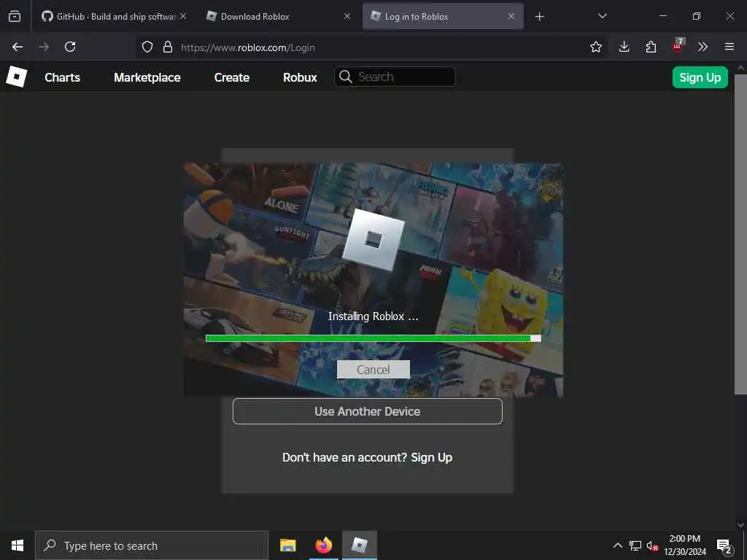Open the Create navigation item
Screen dimensions: 747x560
click(x=232, y=77)
